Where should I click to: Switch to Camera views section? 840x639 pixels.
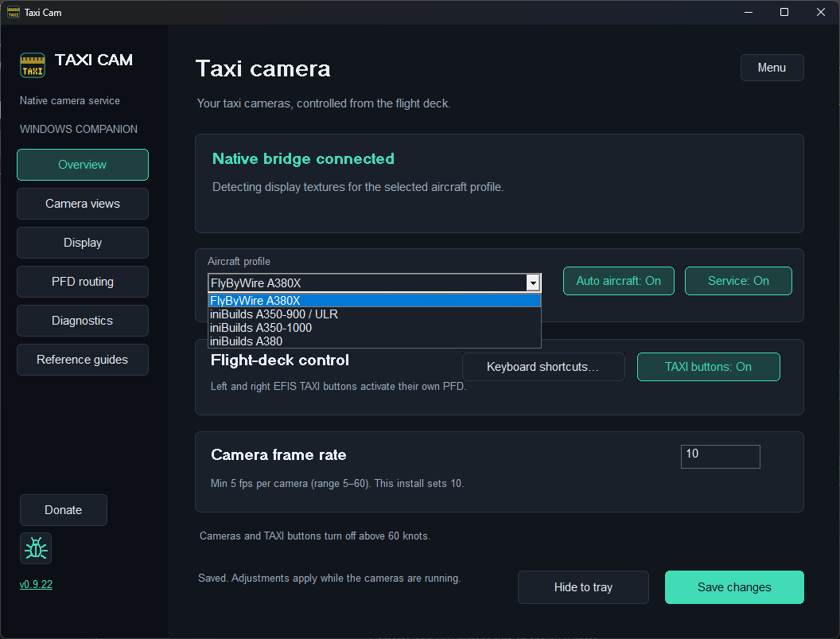(x=83, y=204)
